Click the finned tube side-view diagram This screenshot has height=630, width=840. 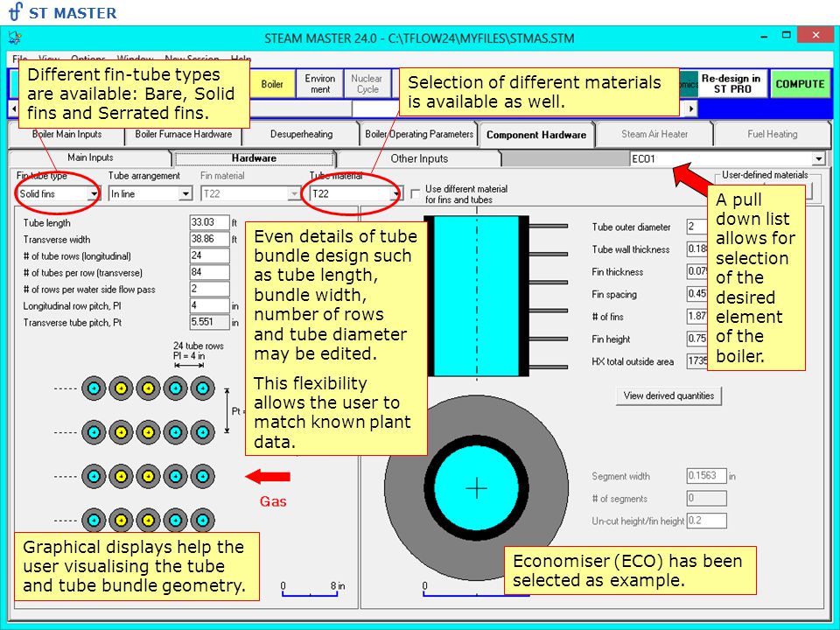tap(496, 297)
